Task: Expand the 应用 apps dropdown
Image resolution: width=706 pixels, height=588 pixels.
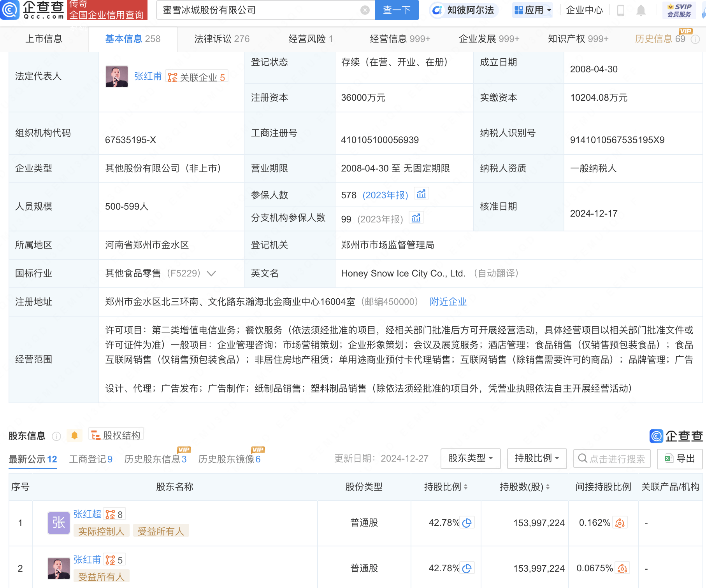Action: (533, 10)
